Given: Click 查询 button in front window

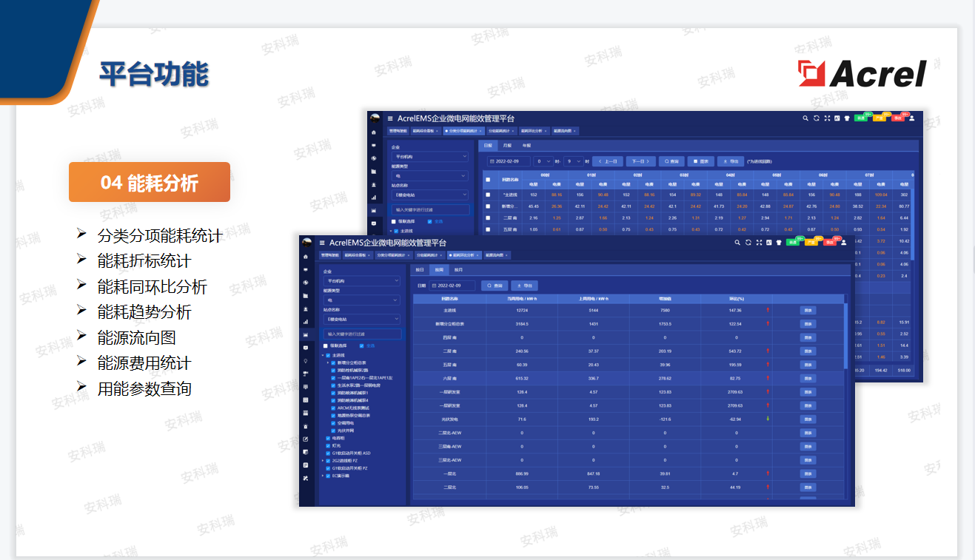Looking at the screenshot, I should pyautogui.click(x=495, y=286).
